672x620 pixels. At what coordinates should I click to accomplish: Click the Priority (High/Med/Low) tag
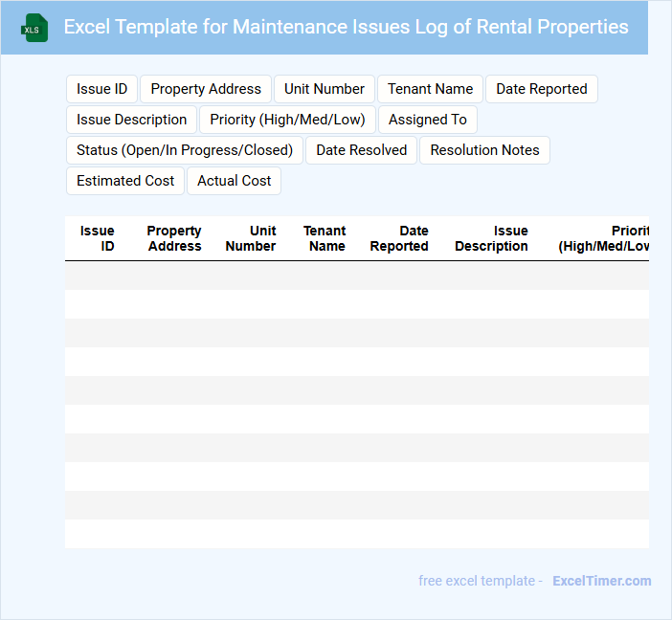click(x=288, y=120)
